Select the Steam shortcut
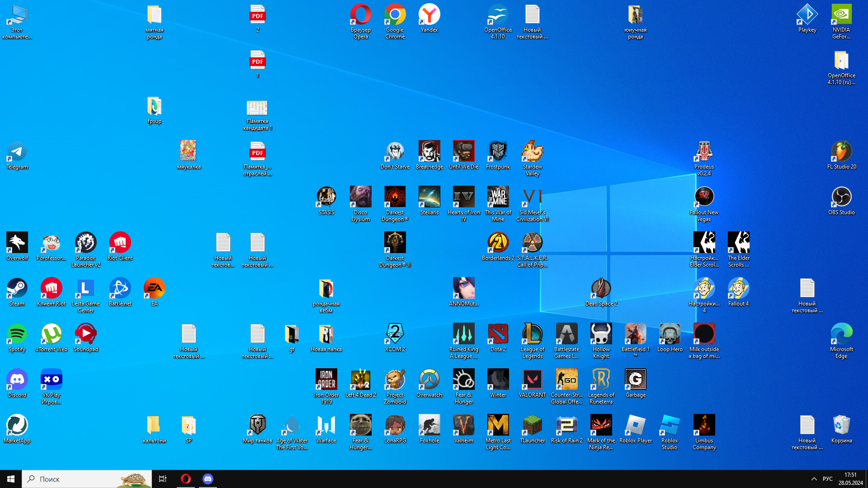The height and width of the screenshot is (488, 868). 17,292
